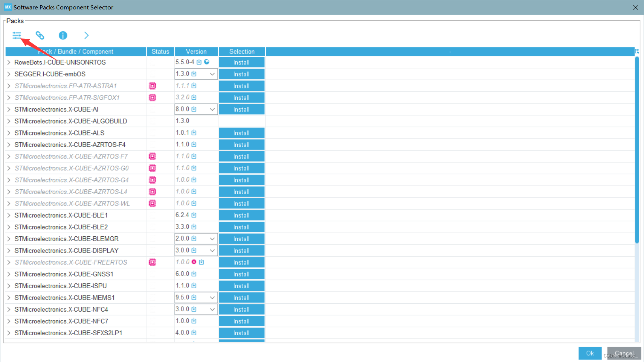Screen dimensions: 644x362
Task: Expand the RoweBots.I-CUBE-UNISONRTOS pack
Action: [9, 62]
